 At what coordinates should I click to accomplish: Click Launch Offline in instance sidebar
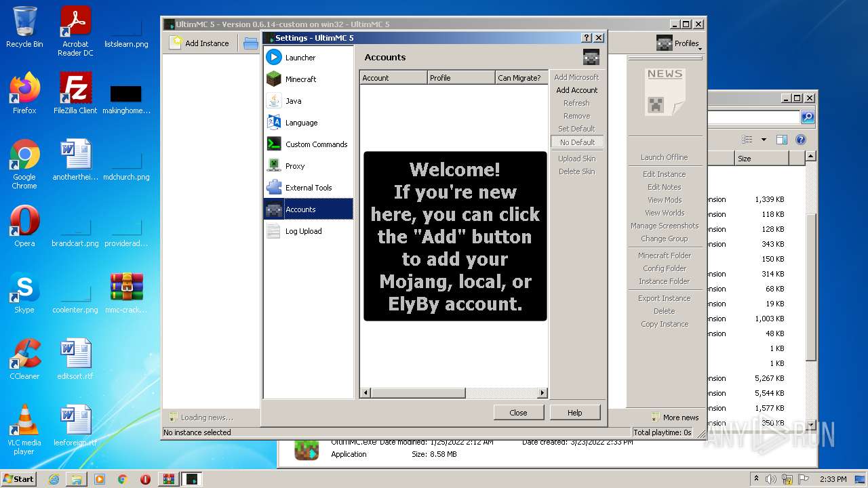coord(664,157)
